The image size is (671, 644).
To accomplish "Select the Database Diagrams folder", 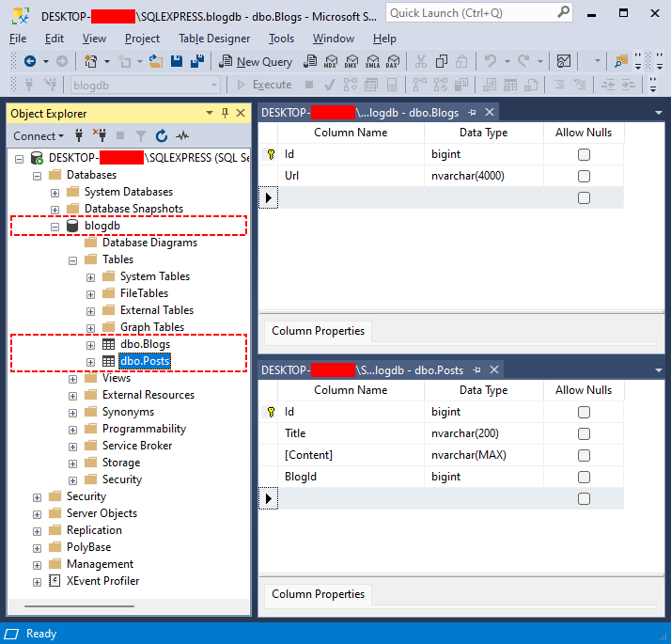I will pyautogui.click(x=149, y=243).
